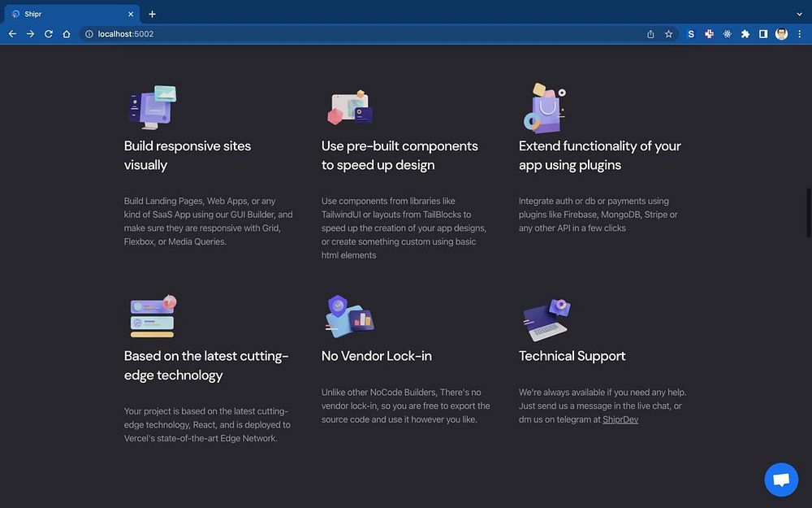The image size is (812, 508).
Task: Click heading 'Build responsive sites visually'
Action: (188, 155)
